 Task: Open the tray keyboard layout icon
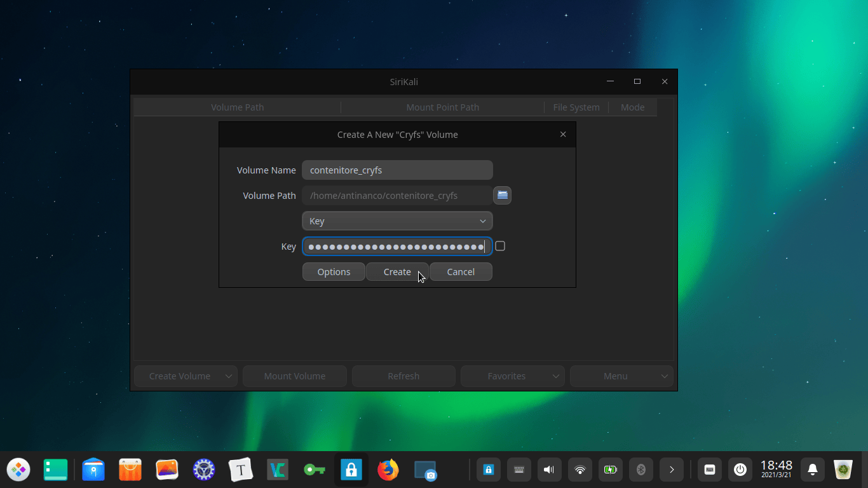[x=519, y=470]
